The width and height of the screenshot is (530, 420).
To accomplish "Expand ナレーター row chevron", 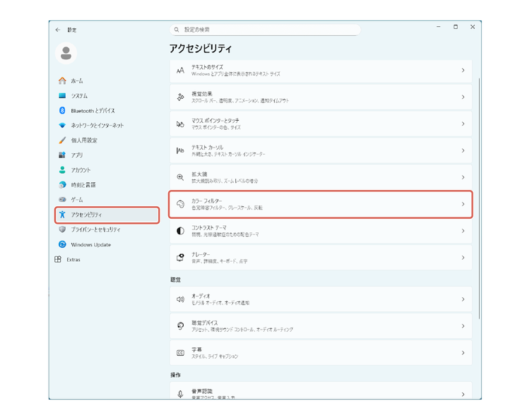I will click(463, 258).
